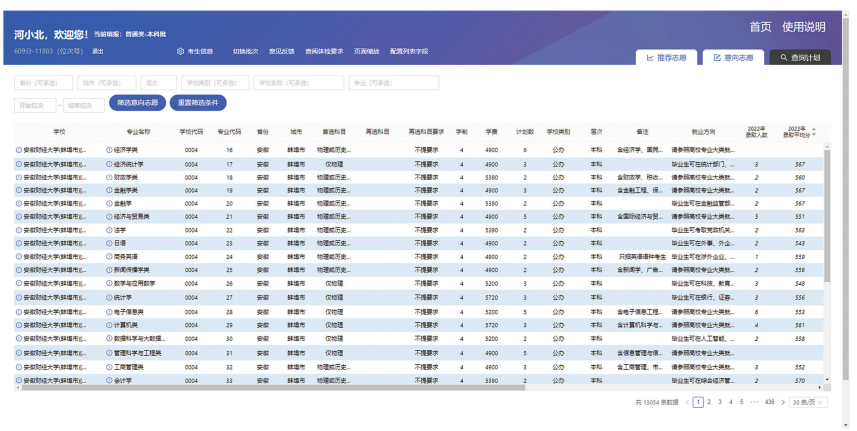
Task: Click info icon before 新闻传播学类 major
Action: [109, 270]
